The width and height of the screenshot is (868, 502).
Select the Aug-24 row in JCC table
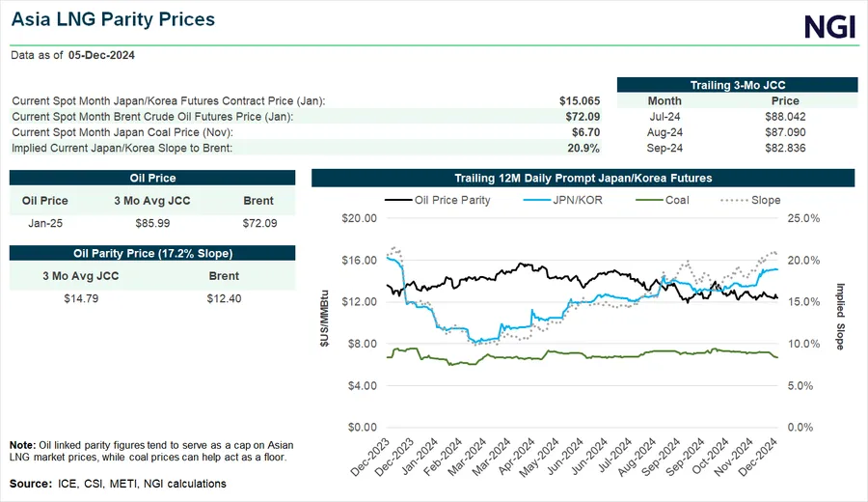pos(665,131)
